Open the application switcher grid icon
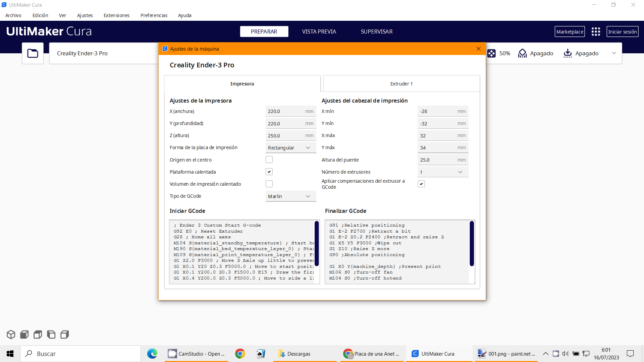 point(596,32)
